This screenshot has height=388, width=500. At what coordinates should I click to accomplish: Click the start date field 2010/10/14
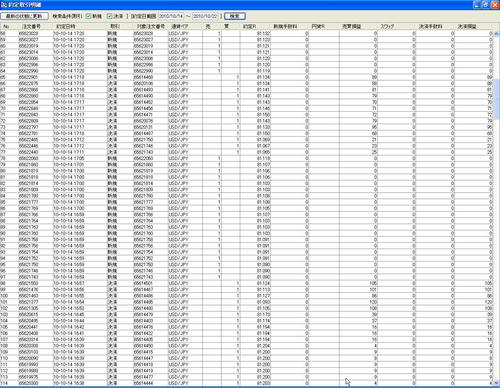coord(171,16)
